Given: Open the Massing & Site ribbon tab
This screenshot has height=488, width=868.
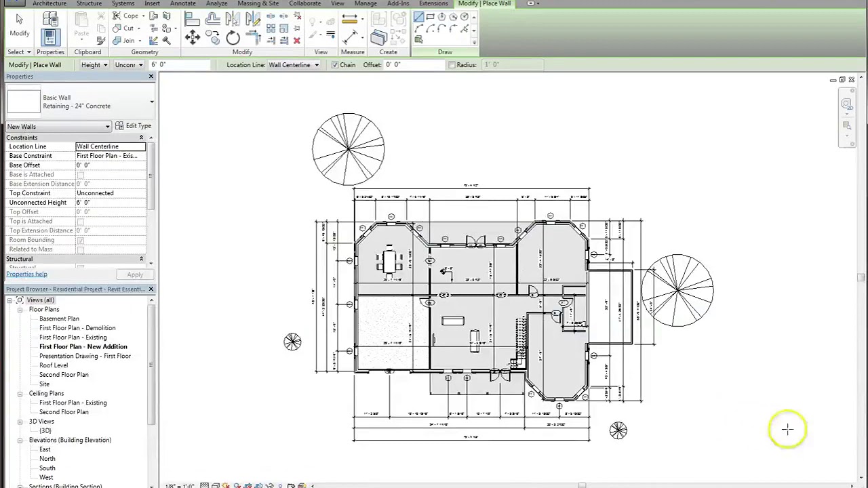Looking at the screenshot, I should pos(258,3).
